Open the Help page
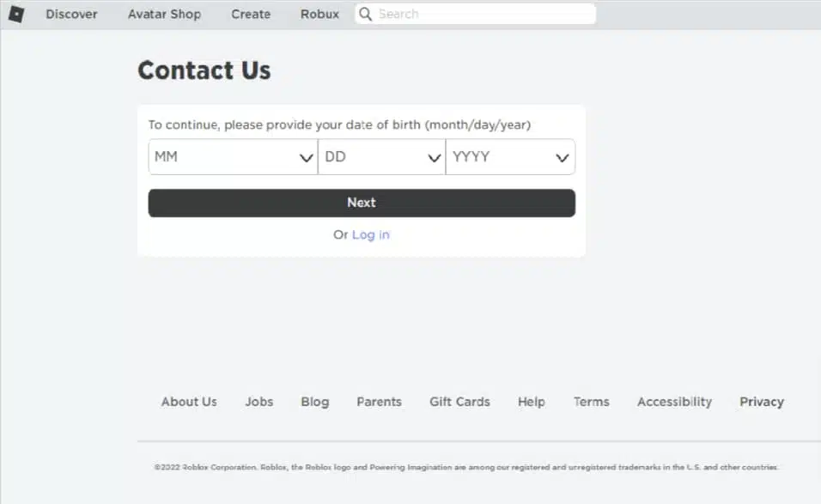Image resolution: width=821 pixels, height=504 pixels. pyautogui.click(x=531, y=401)
